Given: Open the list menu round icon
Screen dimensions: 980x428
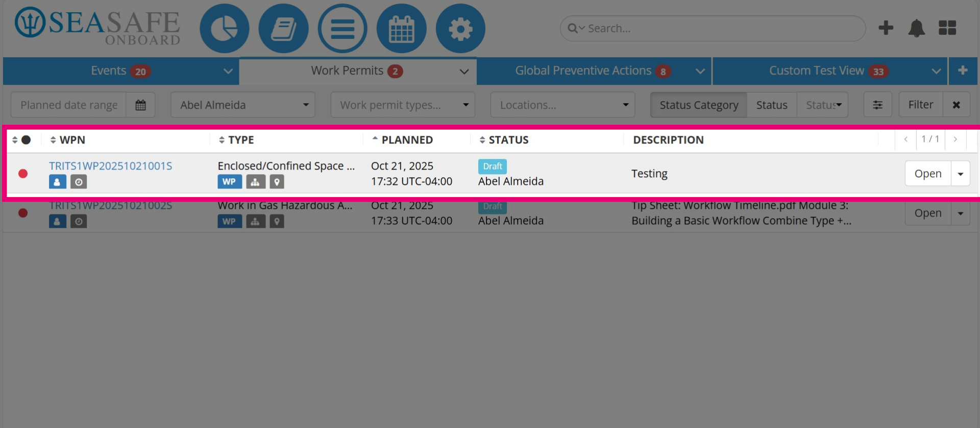Looking at the screenshot, I should 342,28.
